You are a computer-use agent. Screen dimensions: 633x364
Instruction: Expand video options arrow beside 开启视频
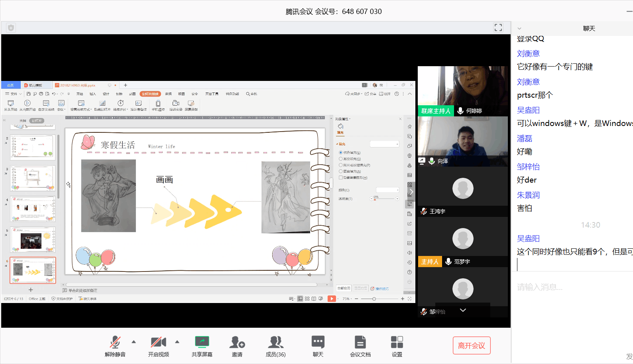(177, 342)
